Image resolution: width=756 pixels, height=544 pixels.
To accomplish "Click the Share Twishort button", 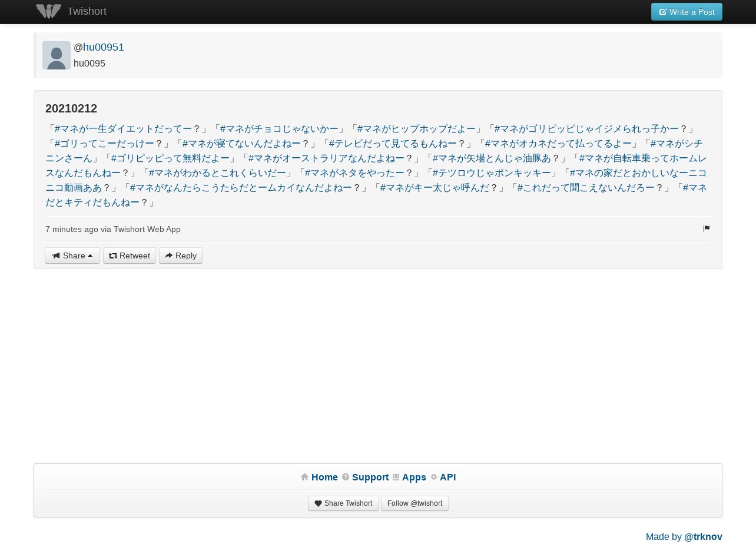I will point(343,503).
